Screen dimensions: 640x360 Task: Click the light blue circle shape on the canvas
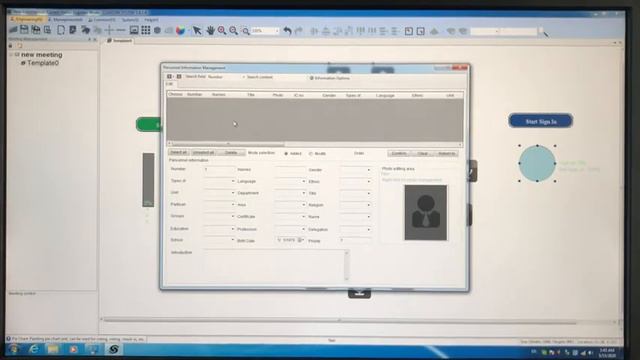pos(537,163)
